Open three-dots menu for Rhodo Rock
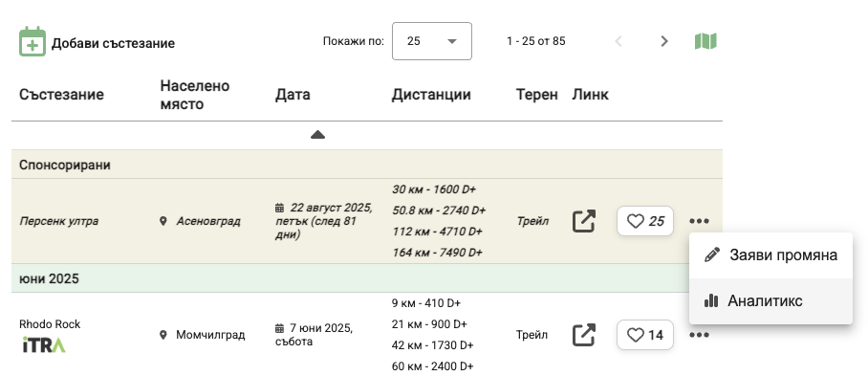Screen dimensions: 868x376 (x=699, y=335)
